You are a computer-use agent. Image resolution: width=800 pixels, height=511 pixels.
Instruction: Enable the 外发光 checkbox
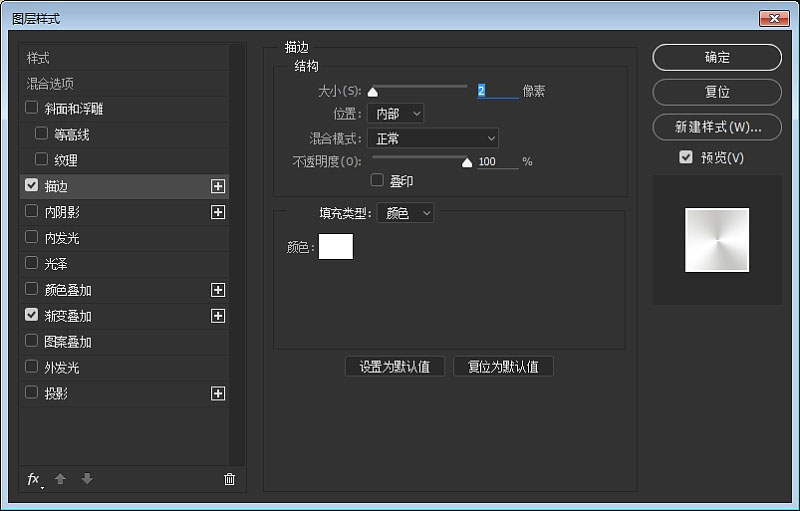coord(32,366)
